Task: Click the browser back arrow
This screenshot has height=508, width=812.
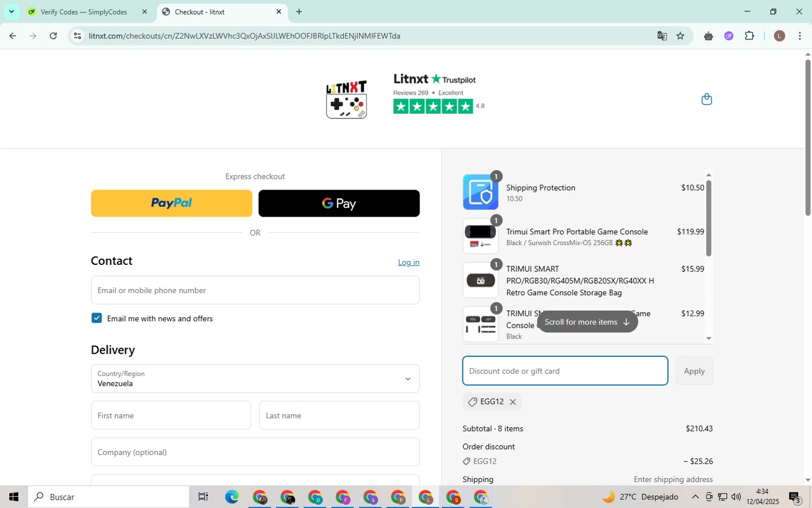Action: (x=12, y=36)
